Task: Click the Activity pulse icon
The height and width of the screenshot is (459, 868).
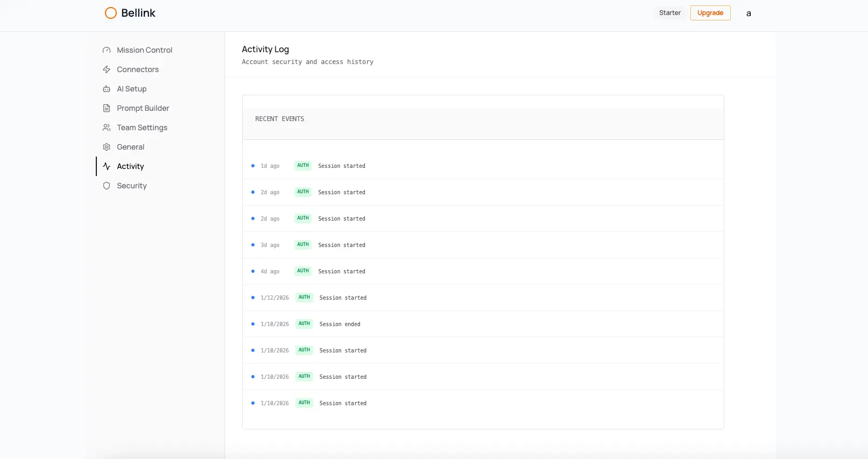Action: (107, 166)
